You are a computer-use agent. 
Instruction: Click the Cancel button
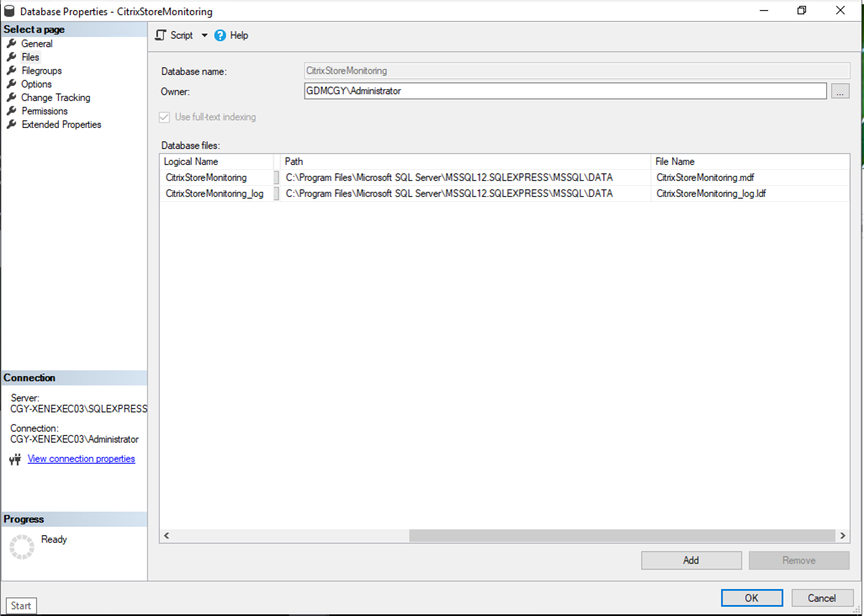[x=822, y=597]
